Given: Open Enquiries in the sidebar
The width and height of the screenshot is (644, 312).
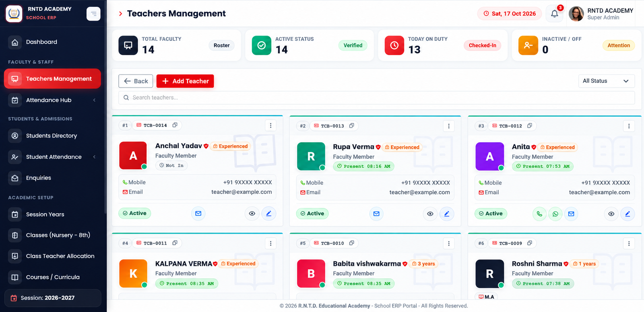Looking at the screenshot, I should click(52, 178).
